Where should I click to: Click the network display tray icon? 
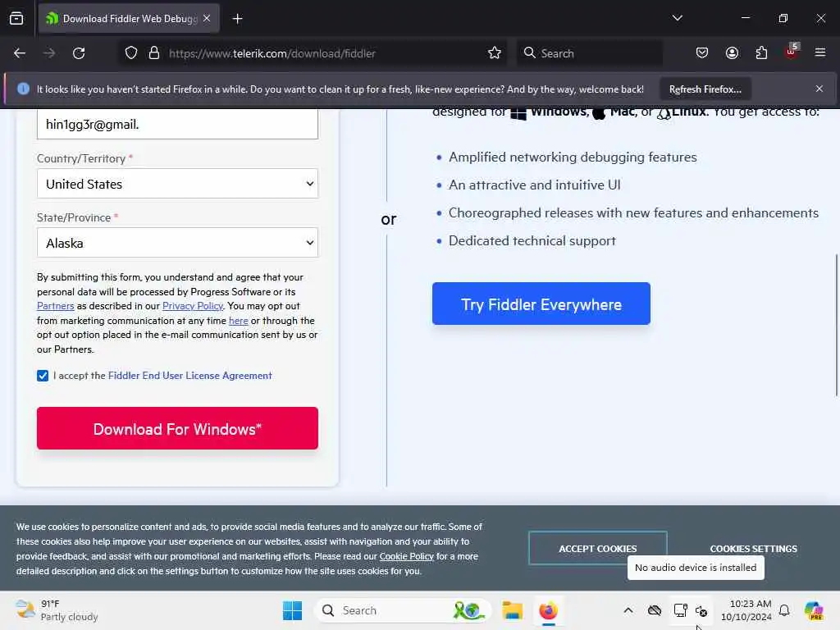[x=680, y=610]
